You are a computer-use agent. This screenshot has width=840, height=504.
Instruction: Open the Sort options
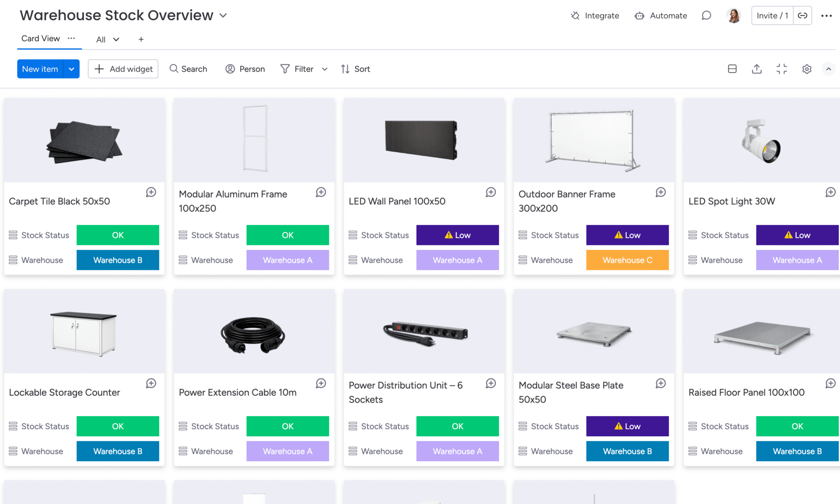355,69
